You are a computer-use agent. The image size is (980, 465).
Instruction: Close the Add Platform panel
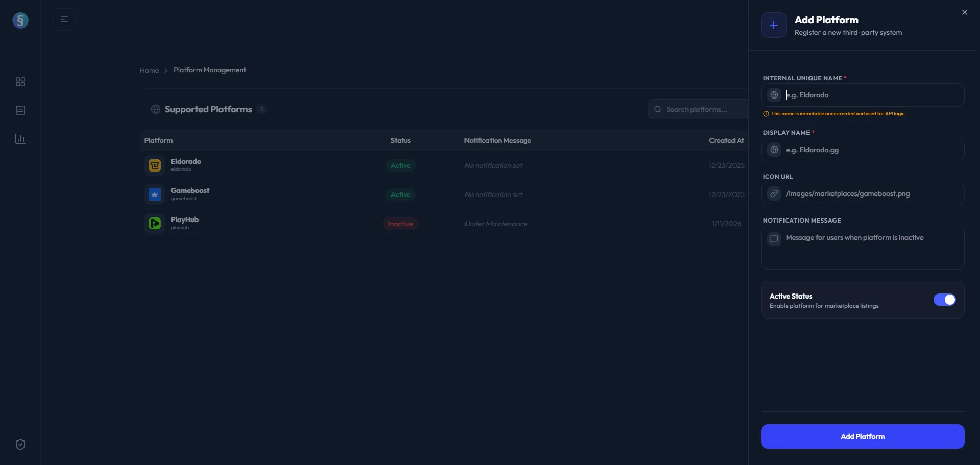[x=964, y=12]
